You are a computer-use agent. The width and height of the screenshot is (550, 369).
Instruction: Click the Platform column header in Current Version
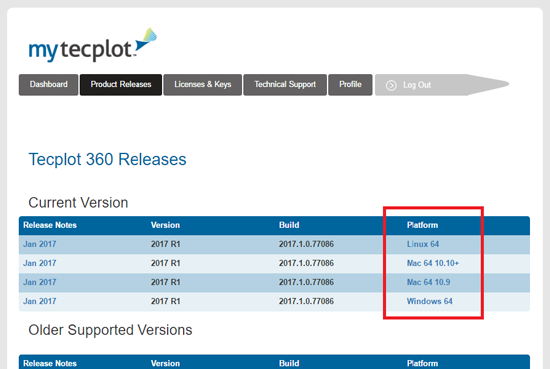[x=422, y=225]
